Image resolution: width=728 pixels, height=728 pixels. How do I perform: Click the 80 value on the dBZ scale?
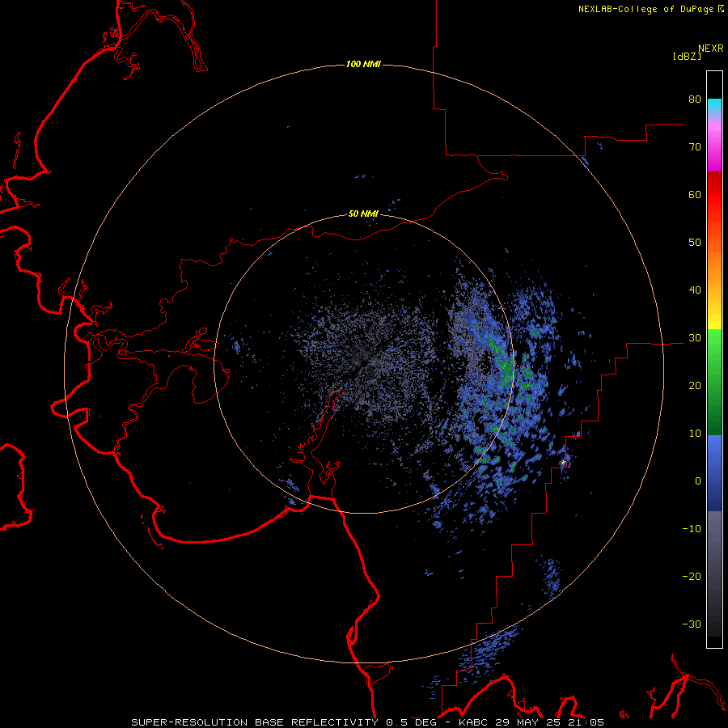[695, 99]
